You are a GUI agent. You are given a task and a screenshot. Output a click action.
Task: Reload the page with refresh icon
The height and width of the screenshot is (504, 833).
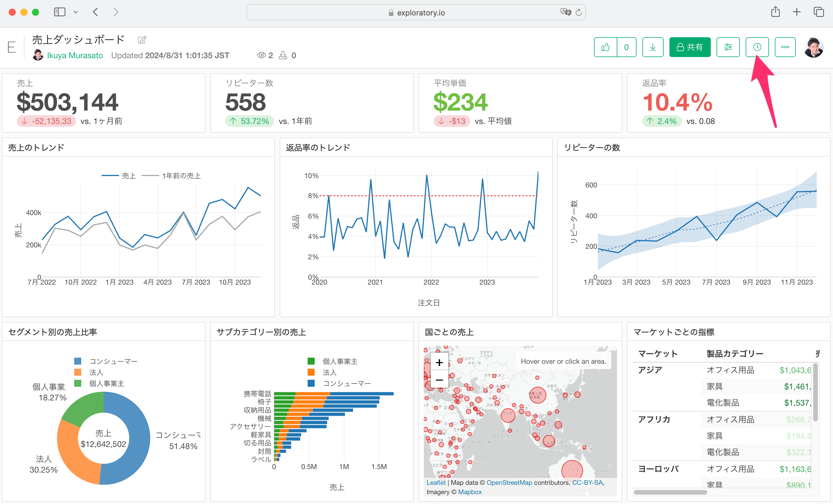578,12
